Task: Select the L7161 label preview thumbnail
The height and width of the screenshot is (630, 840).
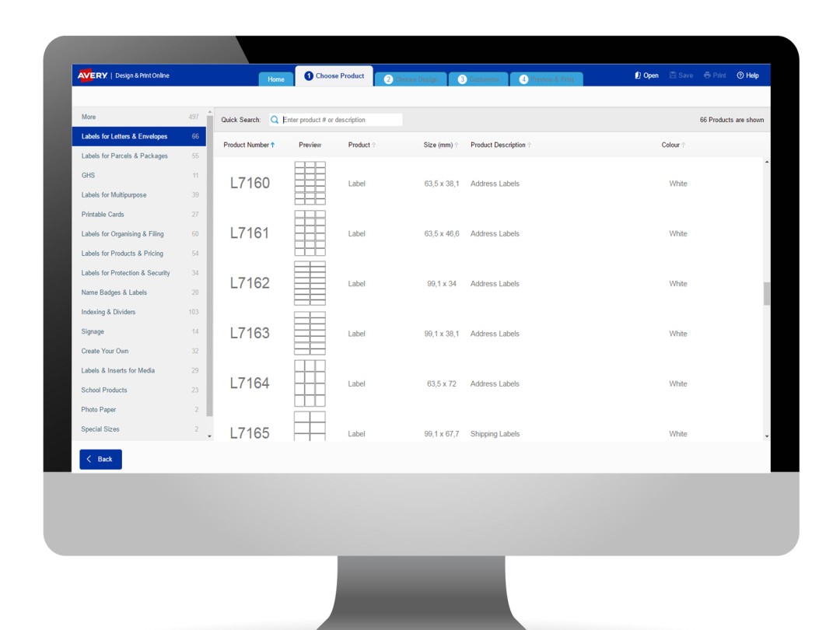Action: click(310, 233)
